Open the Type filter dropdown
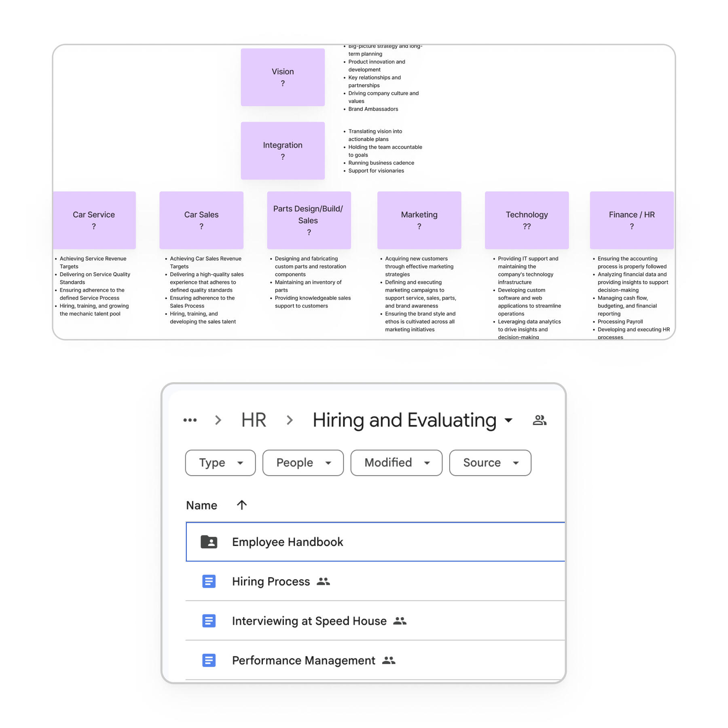The height and width of the screenshot is (728, 728). coord(220,463)
